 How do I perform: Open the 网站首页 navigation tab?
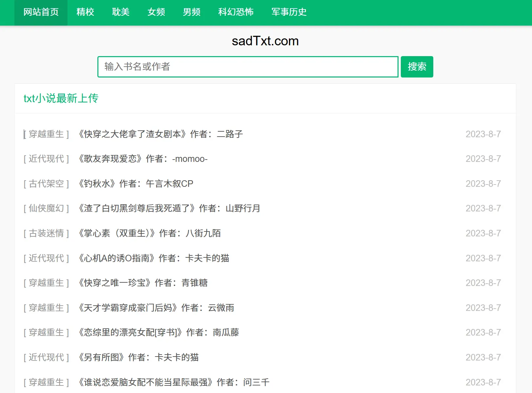click(x=41, y=12)
